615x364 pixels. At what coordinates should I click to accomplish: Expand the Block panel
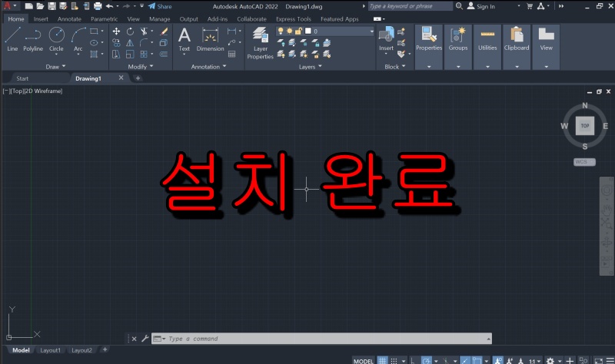point(394,67)
